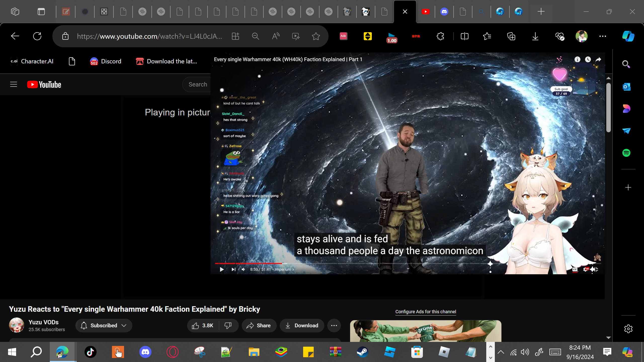
Task: Click the sidebar search icon
Action: (626, 64)
